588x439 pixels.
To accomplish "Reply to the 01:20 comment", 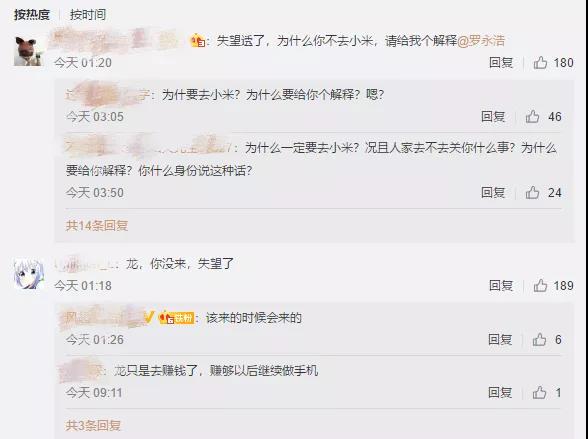I will (x=501, y=63).
